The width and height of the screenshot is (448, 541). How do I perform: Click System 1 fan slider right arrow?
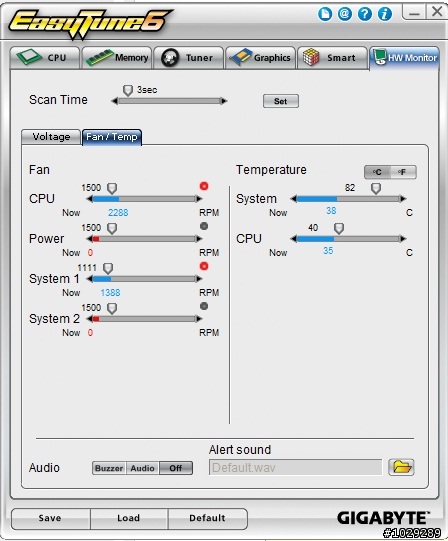(x=199, y=279)
